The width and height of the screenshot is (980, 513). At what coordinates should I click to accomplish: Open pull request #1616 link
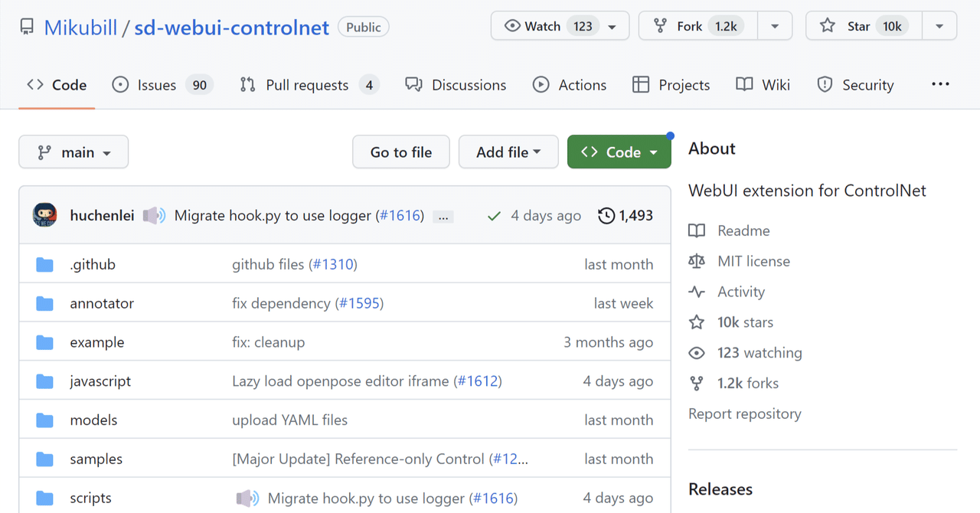[400, 215]
